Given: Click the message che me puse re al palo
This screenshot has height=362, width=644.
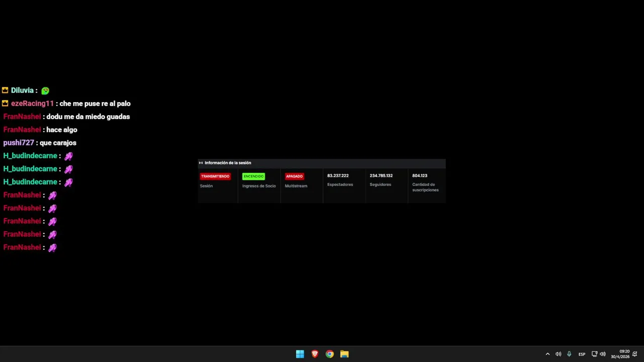Looking at the screenshot, I should click(x=95, y=104).
